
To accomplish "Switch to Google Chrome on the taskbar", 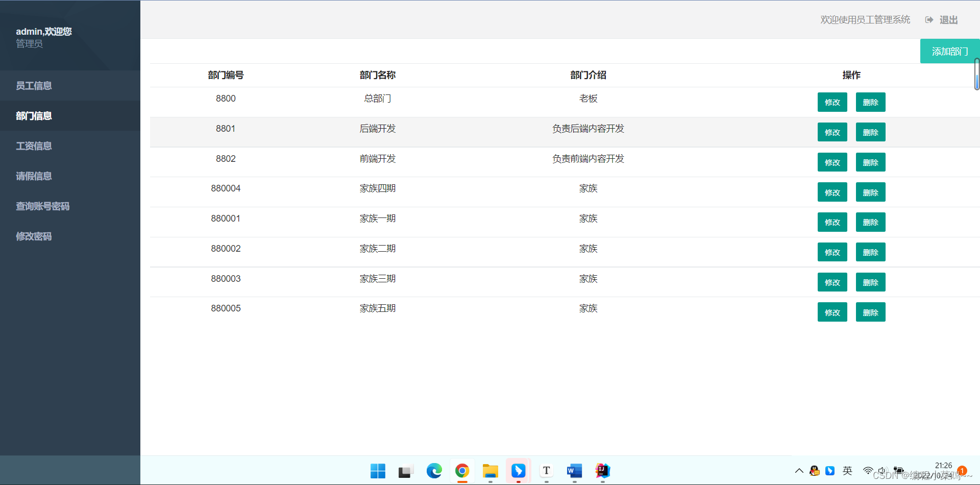I will (x=462, y=471).
